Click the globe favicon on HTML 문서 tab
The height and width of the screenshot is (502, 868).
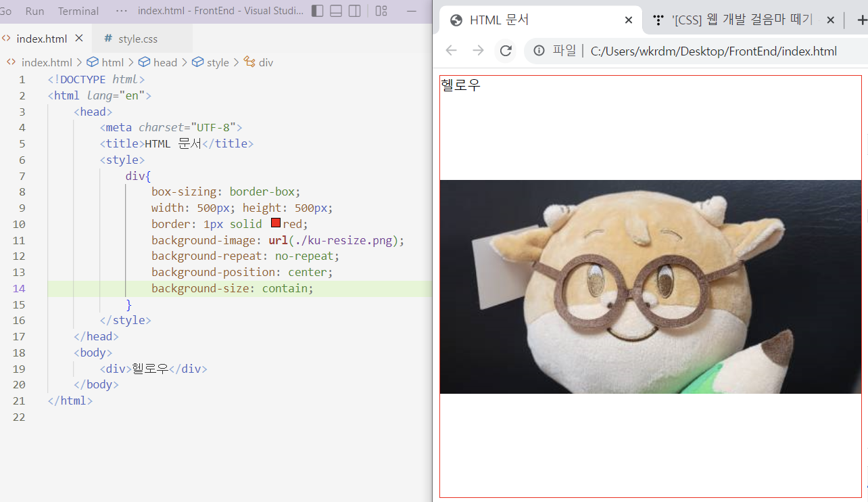[x=456, y=20]
